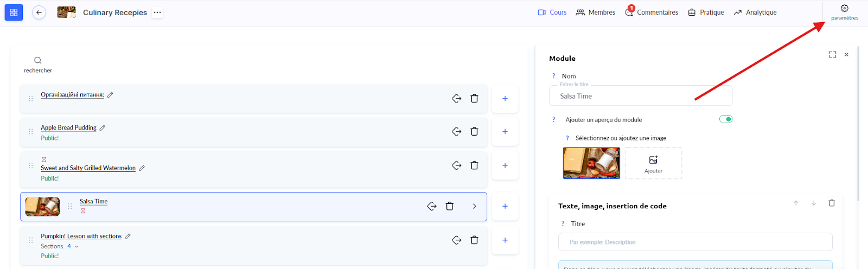Select the module preview image thumbnail
The height and width of the screenshot is (269, 868).
(591, 163)
